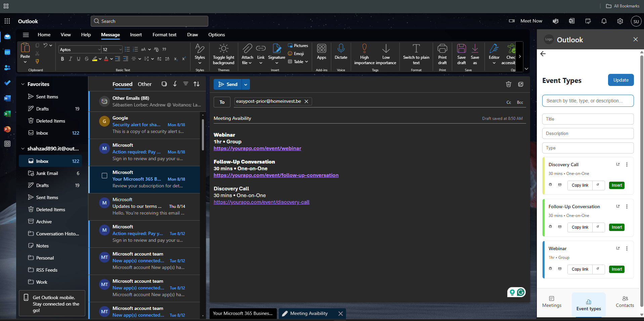The height and width of the screenshot is (321, 644).
Task: Expand the Paste options arrow
Action: tap(25, 62)
